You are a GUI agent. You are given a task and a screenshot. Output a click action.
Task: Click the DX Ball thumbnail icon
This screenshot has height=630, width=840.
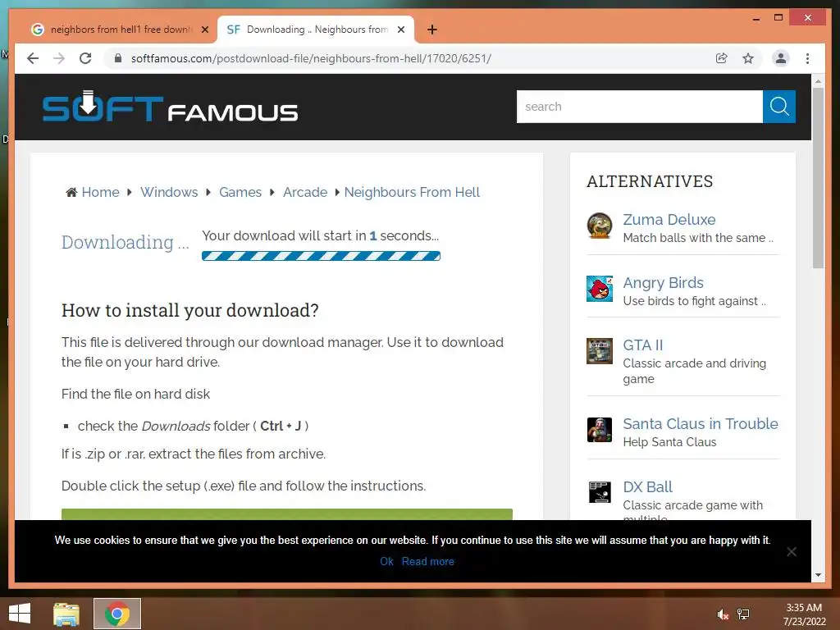600,492
